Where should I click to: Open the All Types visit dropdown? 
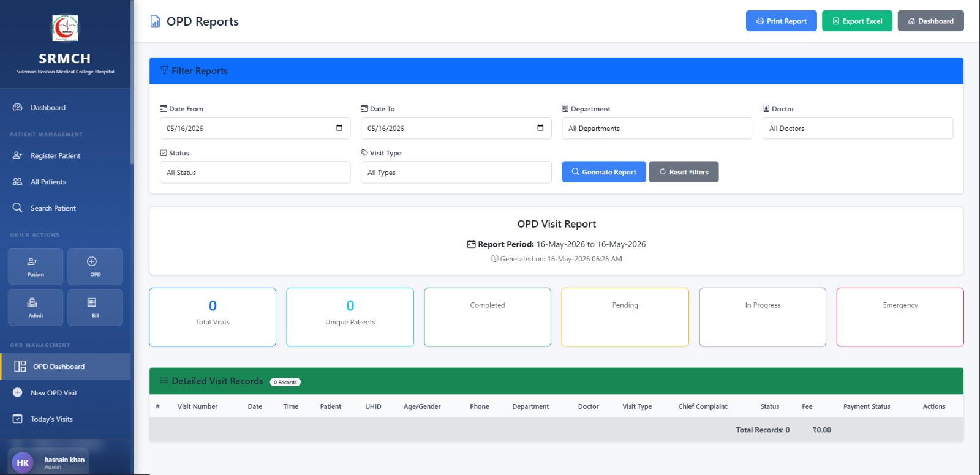point(456,172)
